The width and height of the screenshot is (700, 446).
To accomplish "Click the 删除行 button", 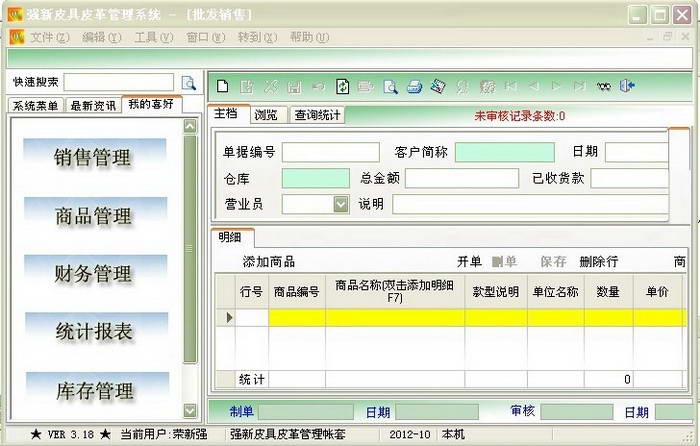I will pyautogui.click(x=599, y=262).
